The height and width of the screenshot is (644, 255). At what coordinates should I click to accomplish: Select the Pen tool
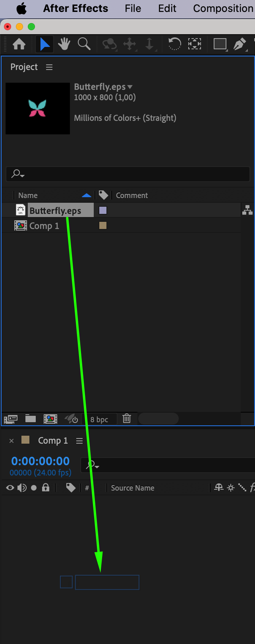pyautogui.click(x=240, y=44)
